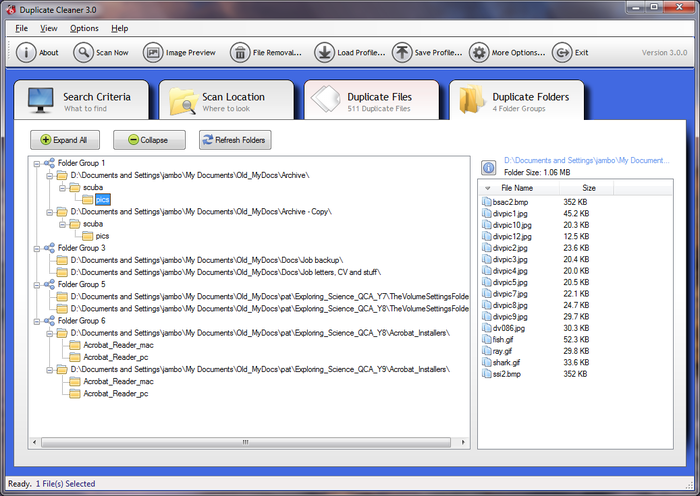The image size is (700, 496).
Task: Click the shark.gif file icon
Action: click(x=487, y=362)
